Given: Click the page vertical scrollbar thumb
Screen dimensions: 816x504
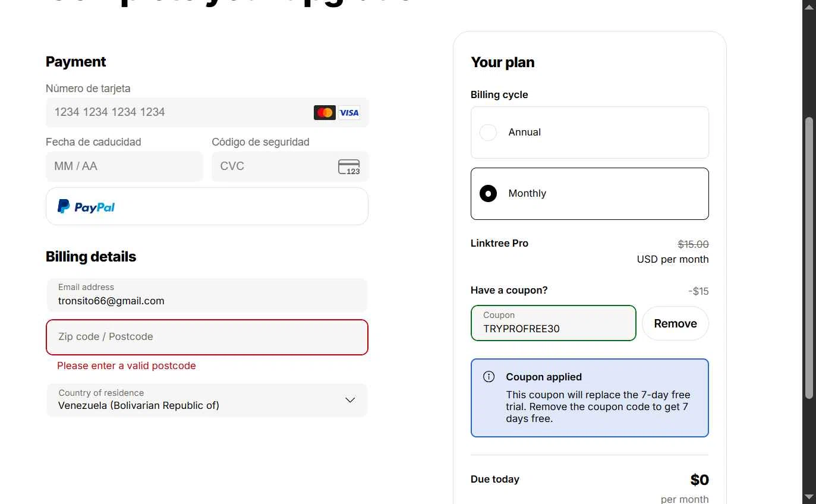Looking at the screenshot, I should click(x=809, y=256).
